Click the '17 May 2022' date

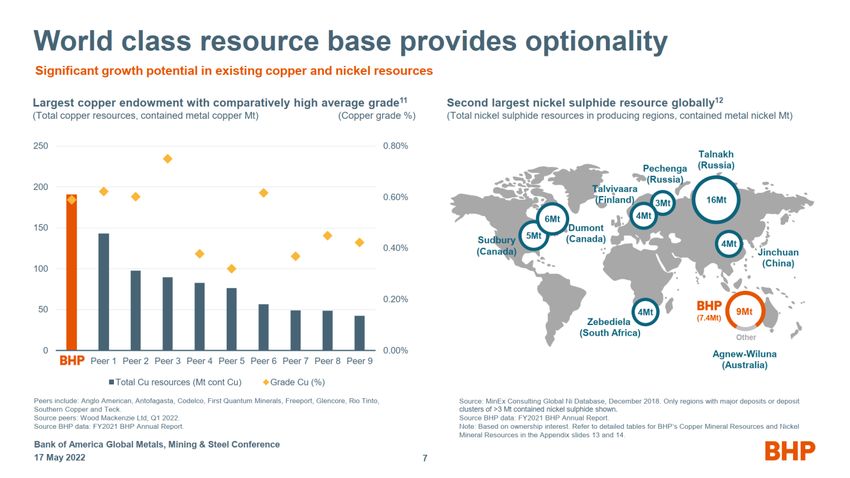tap(60, 457)
